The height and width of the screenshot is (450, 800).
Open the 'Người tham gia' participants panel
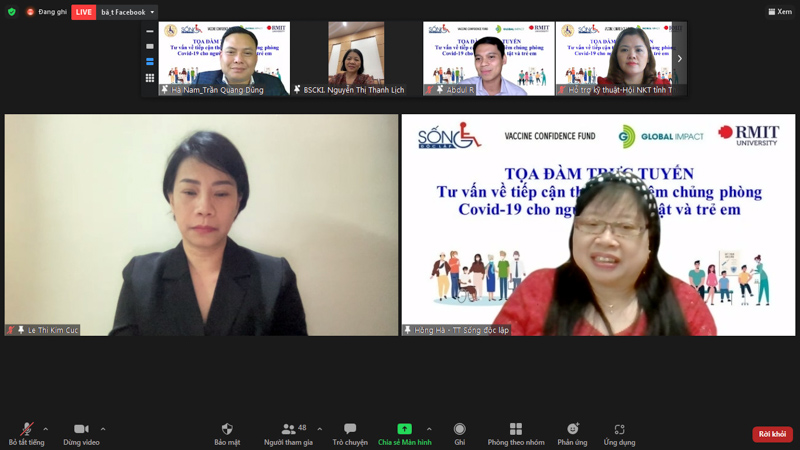(288, 434)
